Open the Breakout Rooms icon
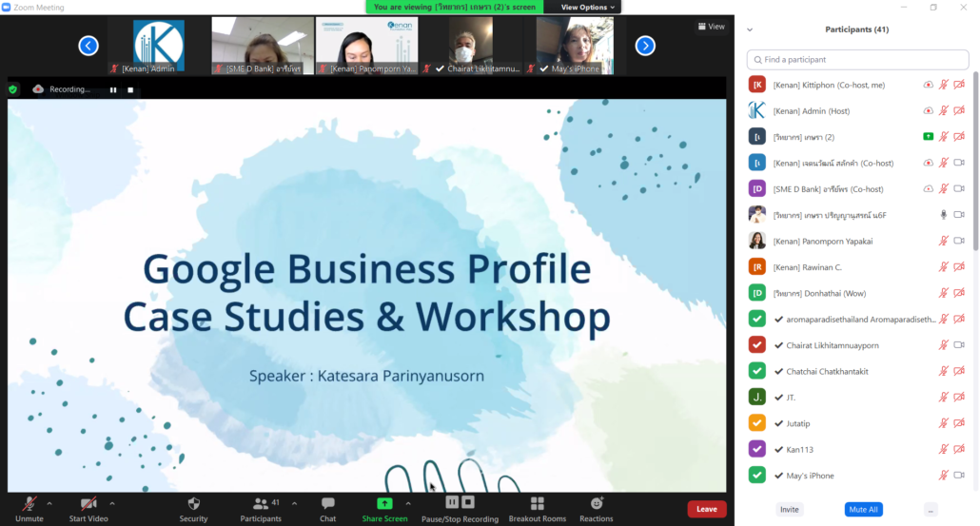The image size is (980, 526). pyautogui.click(x=537, y=503)
